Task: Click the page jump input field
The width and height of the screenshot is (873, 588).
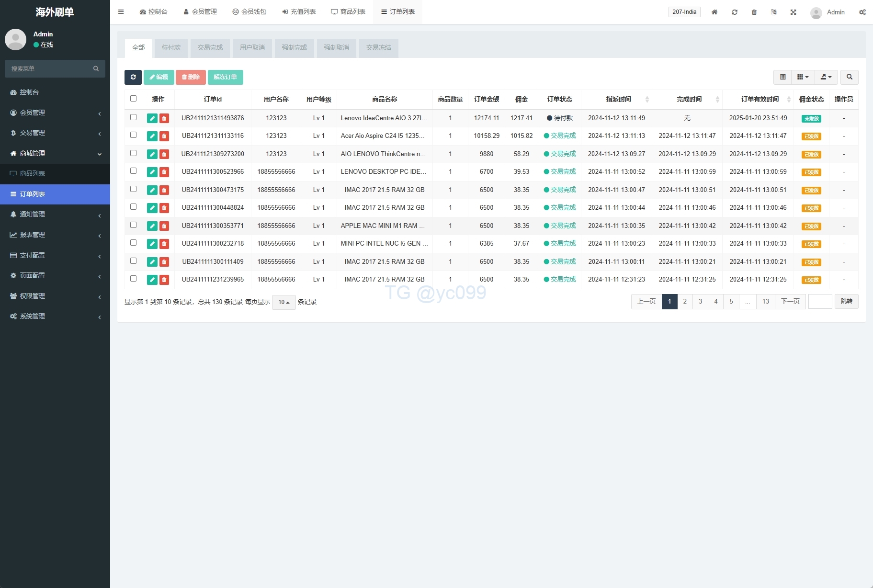Action: [820, 302]
